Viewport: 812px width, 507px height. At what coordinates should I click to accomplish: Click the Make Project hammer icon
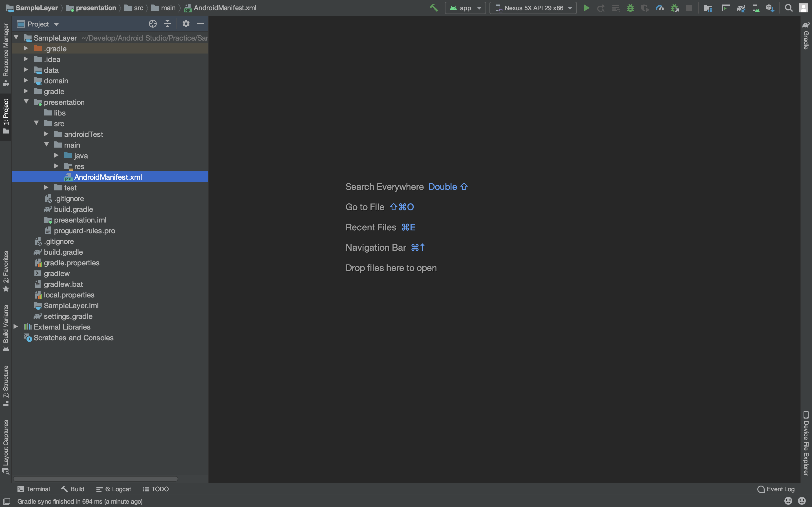(x=434, y=8)
